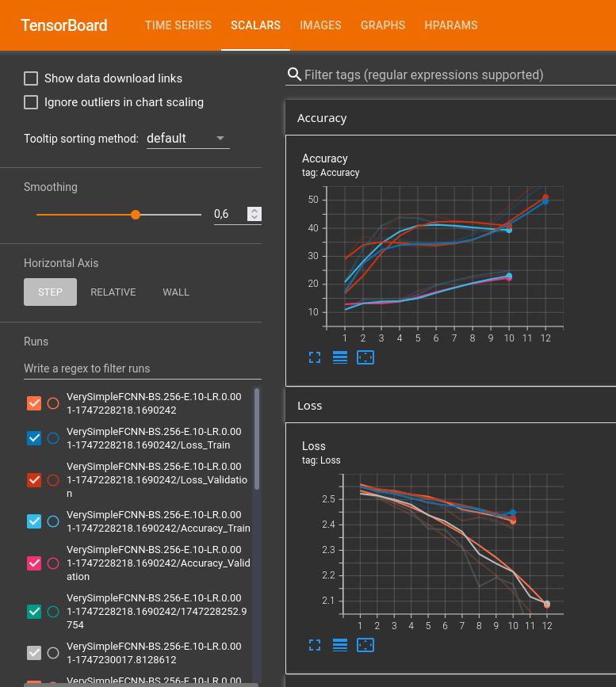This screenshot has height=687, width=616.
Task: Open the GRAPHS tab
Action: coord(383,25)
